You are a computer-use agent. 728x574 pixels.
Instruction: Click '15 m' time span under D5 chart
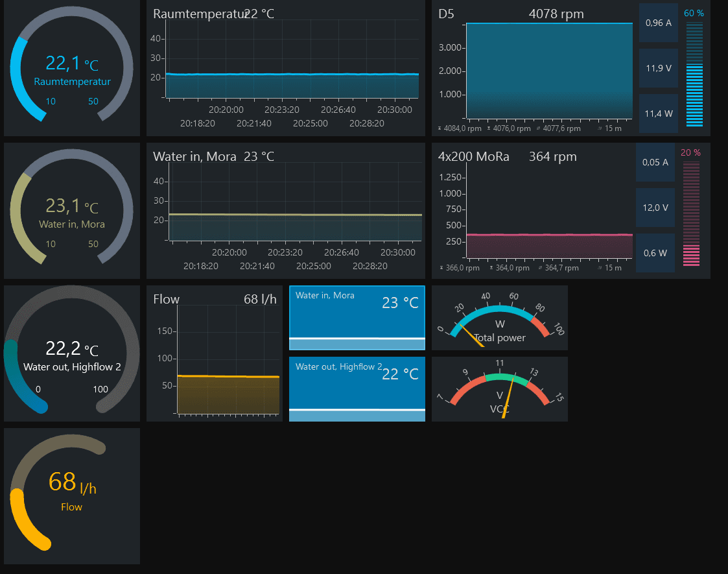(x=613, y=128)
